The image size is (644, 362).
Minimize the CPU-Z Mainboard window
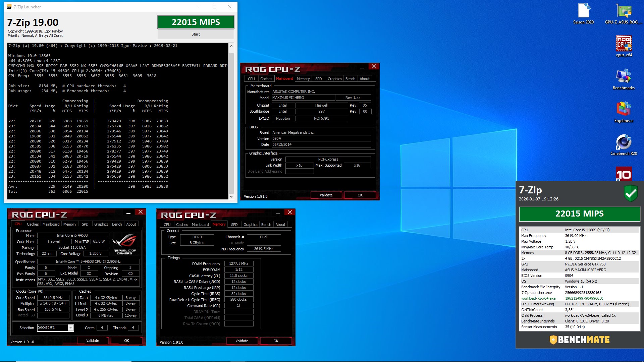pyautogui.click(x=362, y=68)
